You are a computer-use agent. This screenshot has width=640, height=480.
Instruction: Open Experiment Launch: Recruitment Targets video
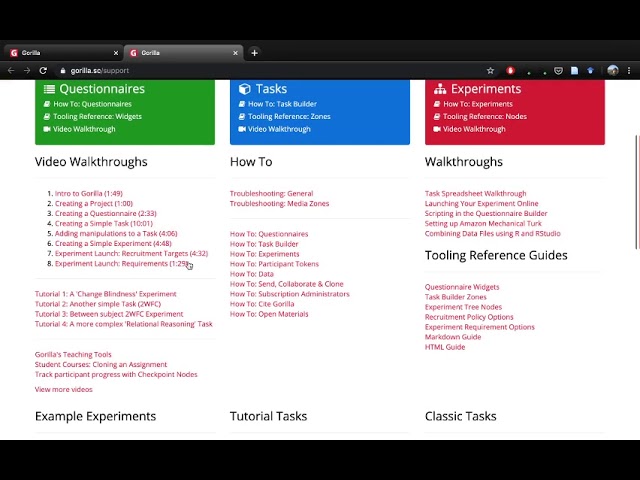(131, 253)
